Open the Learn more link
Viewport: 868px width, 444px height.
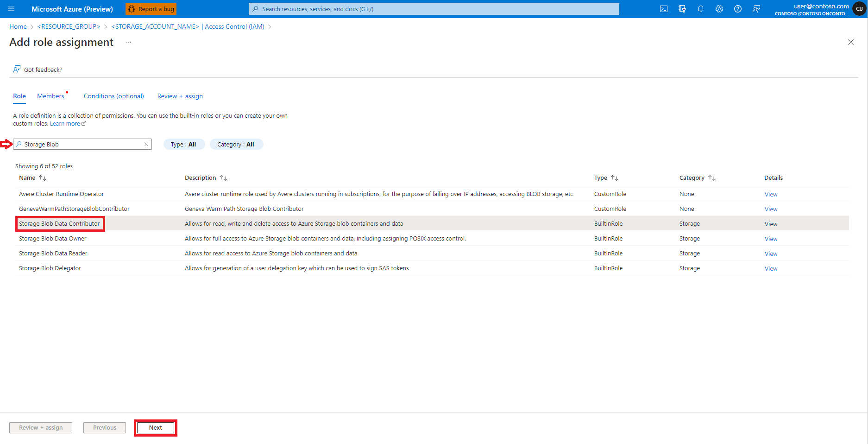click(x=65, y=123)
